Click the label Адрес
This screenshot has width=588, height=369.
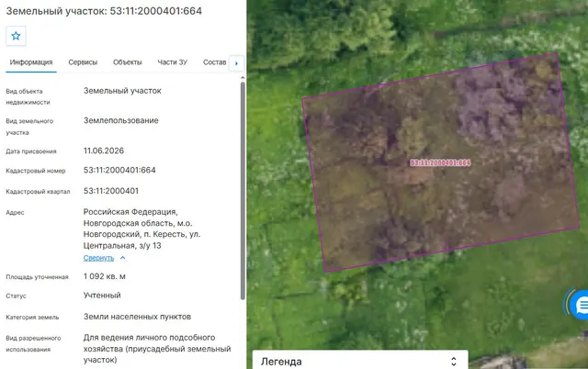(15, 213)
